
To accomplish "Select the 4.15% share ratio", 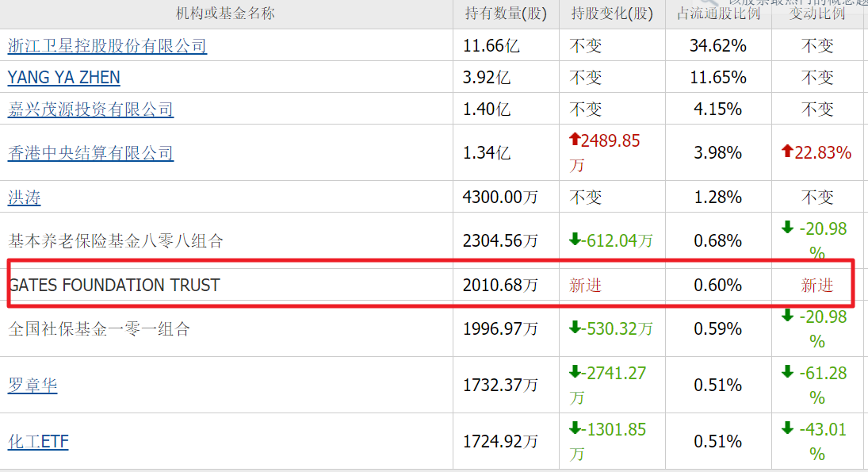I will pos(718,109).
